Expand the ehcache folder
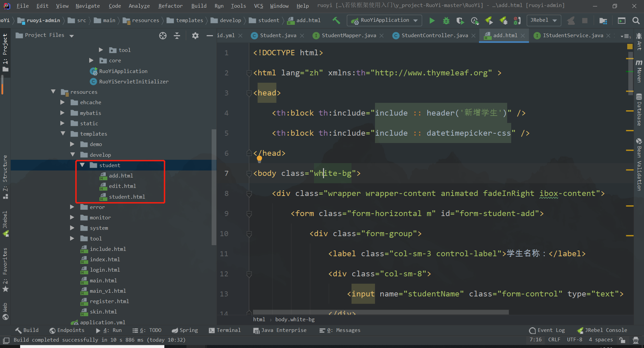 coord(62,102)
